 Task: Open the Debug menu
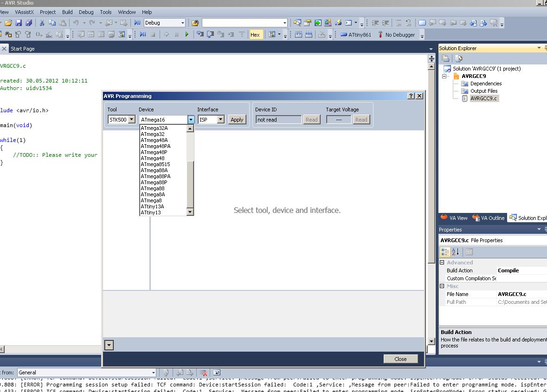86,12
